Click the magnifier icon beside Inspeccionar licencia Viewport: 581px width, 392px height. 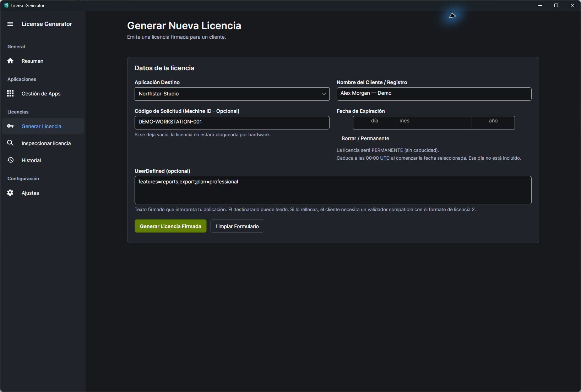[10, 143]
